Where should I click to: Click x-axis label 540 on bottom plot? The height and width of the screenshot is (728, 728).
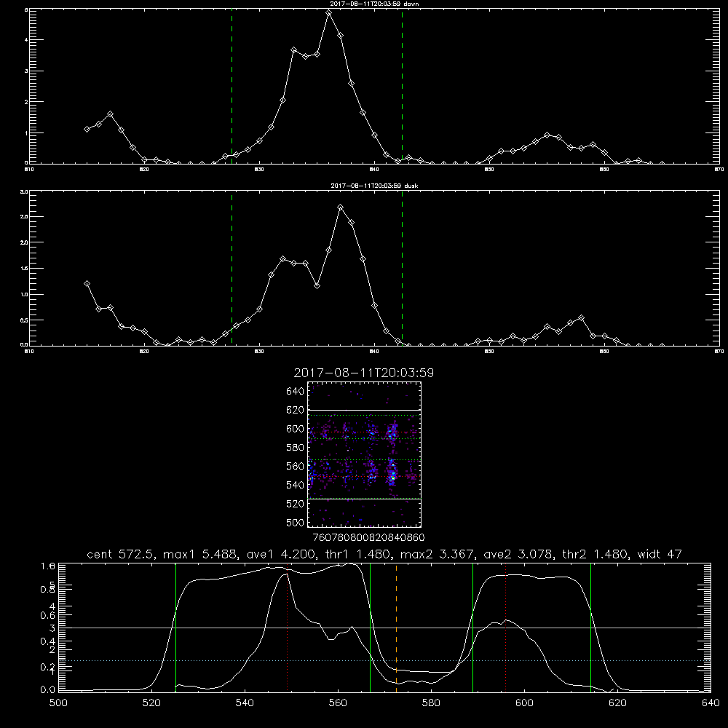(x=245, y=703)
